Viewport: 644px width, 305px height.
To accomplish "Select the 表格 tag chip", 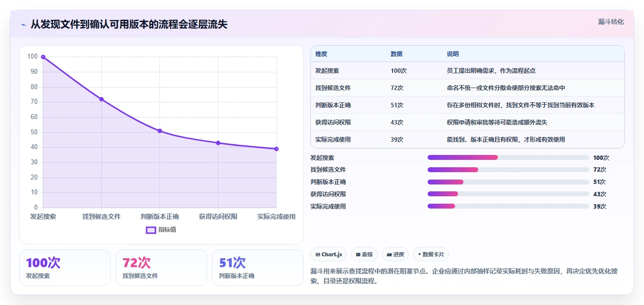I will click(x=364, y=254).
